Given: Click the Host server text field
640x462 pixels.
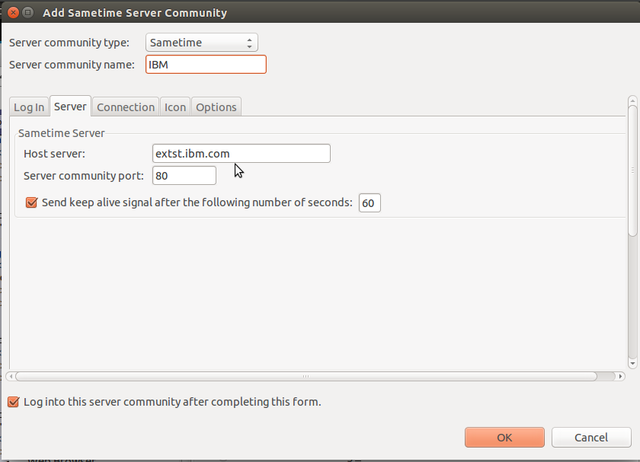Looking at the screenshot, I should click(x=240, y=154).
